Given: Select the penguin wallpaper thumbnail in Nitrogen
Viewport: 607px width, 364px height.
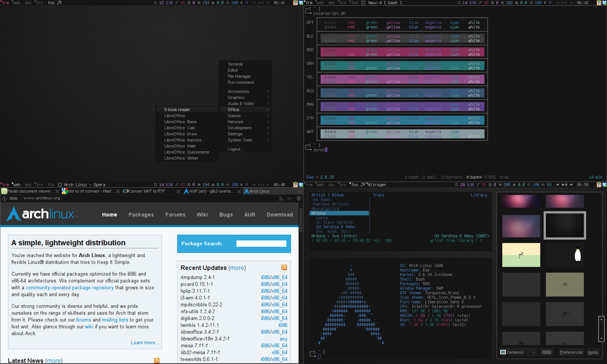Looking at the screenshot, I should (x=565, y=255).
